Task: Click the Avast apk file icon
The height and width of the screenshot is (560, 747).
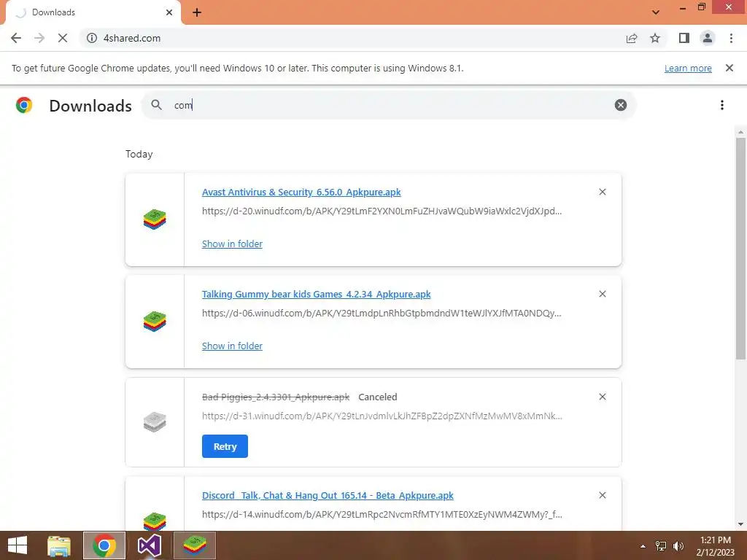Action: click(x=155, y=219)
